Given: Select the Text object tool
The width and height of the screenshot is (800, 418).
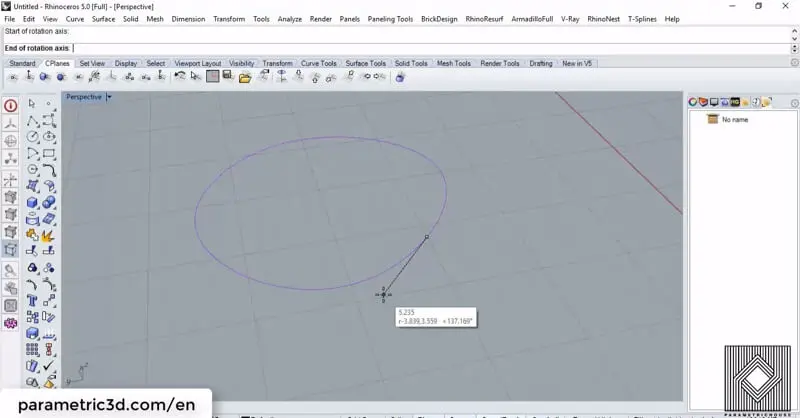Looking at the screenshot, I should 32,300.
